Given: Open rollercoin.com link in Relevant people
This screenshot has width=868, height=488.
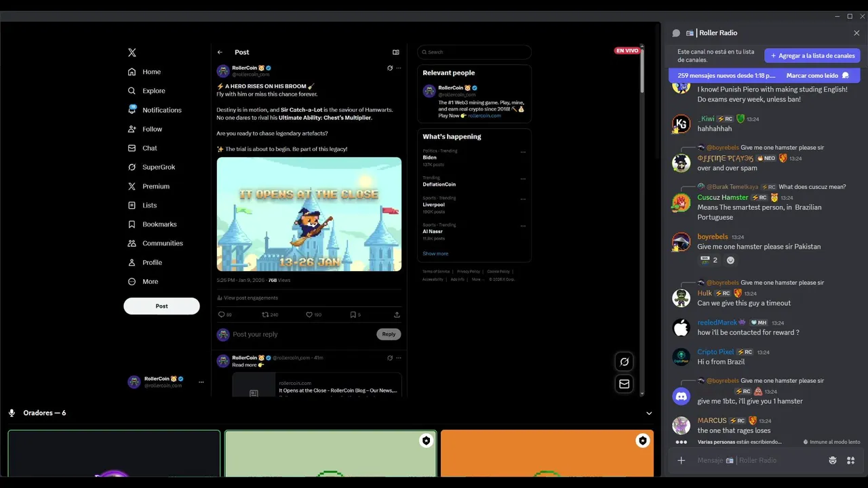Looking at the screenshot, I should 484,116.
